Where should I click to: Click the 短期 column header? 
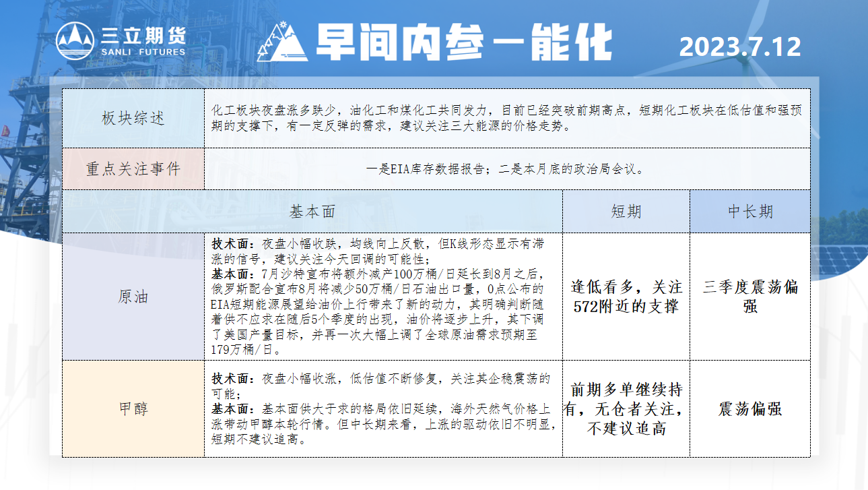626,212
